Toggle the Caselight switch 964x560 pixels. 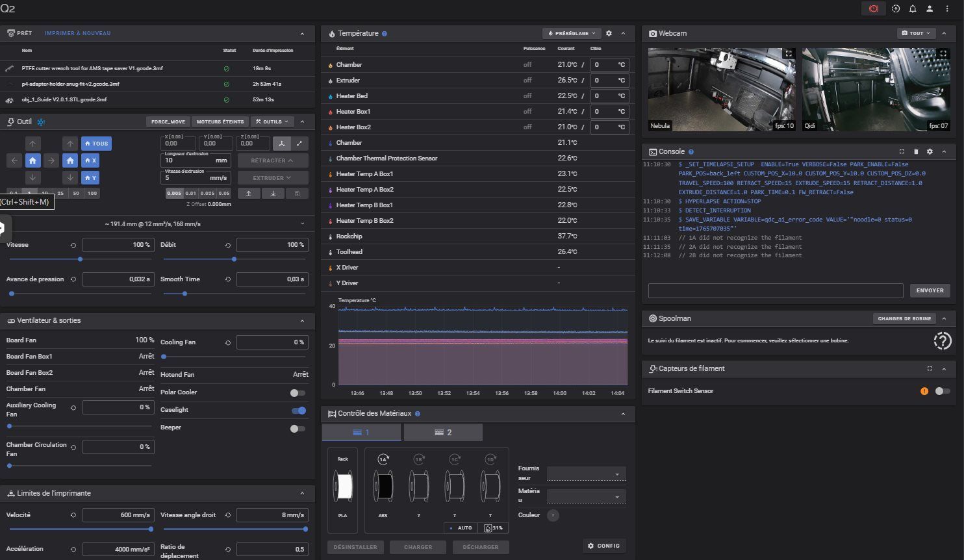pyautogui.click(x=298, y=410)
